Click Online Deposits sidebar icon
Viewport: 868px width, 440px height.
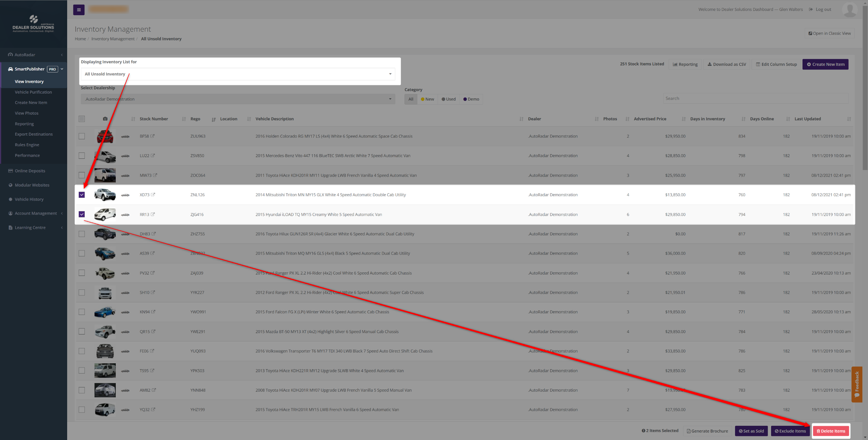(11, 171)
